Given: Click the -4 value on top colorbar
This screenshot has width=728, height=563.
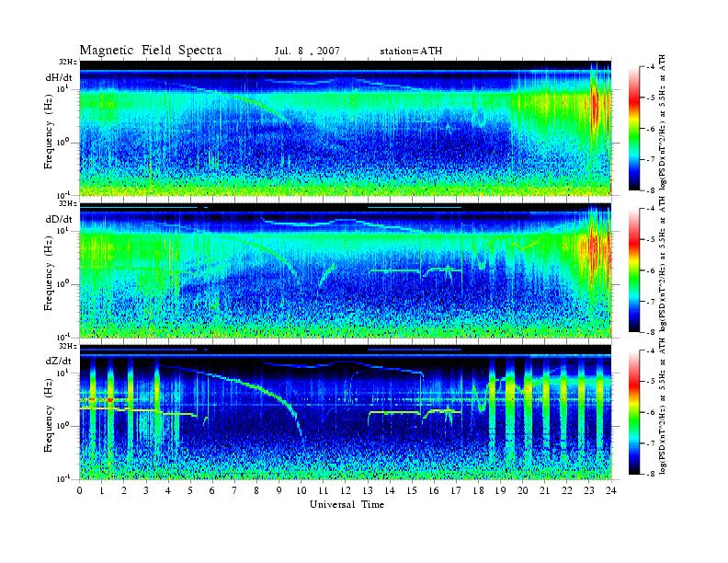Looking at the screenshot, I should tap(651, 67).
